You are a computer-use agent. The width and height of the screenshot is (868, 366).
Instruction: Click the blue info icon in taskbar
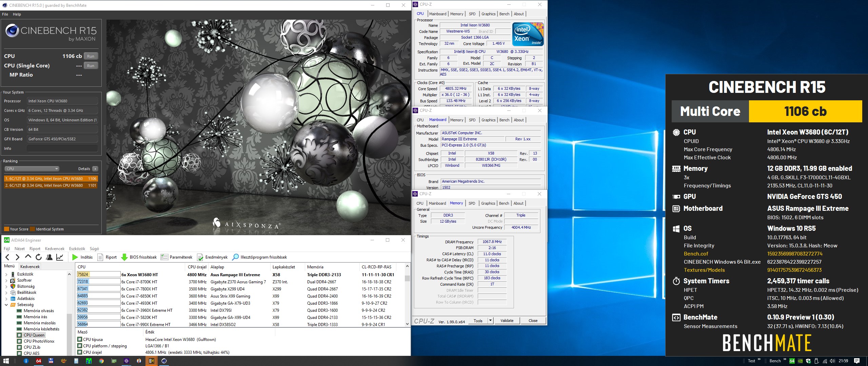pyautogui.click(x=26, y=361)
